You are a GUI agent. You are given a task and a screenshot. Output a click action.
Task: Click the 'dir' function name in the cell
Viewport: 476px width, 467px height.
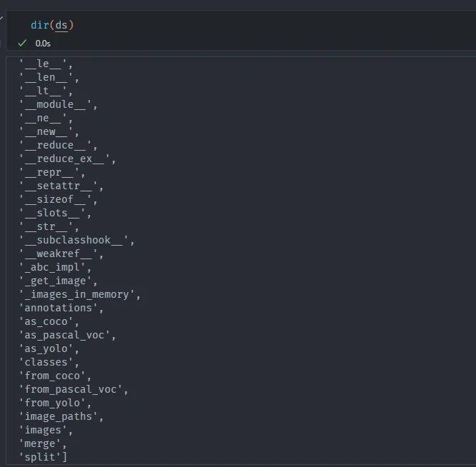[x=39, y=25]
